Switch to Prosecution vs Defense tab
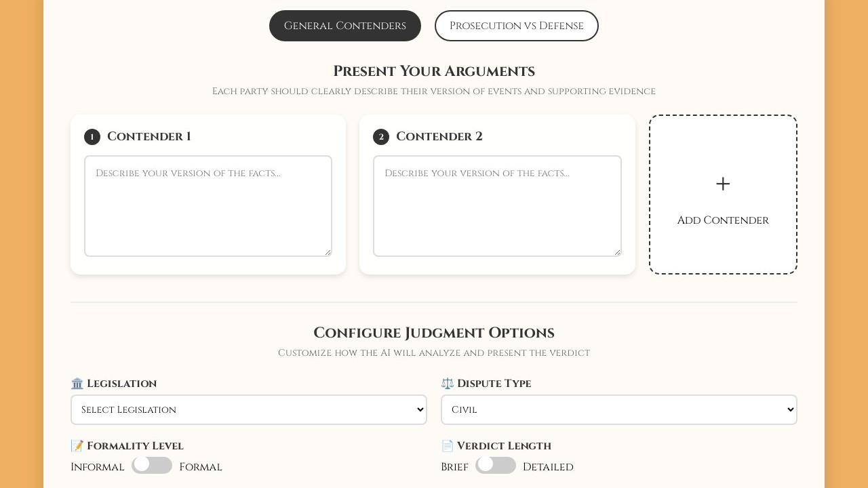 517,26
